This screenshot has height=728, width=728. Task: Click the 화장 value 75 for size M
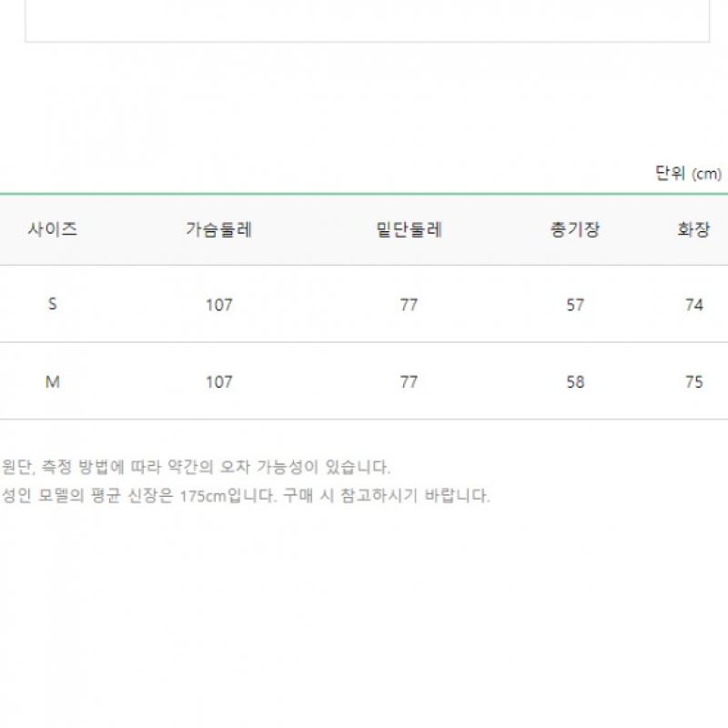pyautogui.click(x=694, y=382)
